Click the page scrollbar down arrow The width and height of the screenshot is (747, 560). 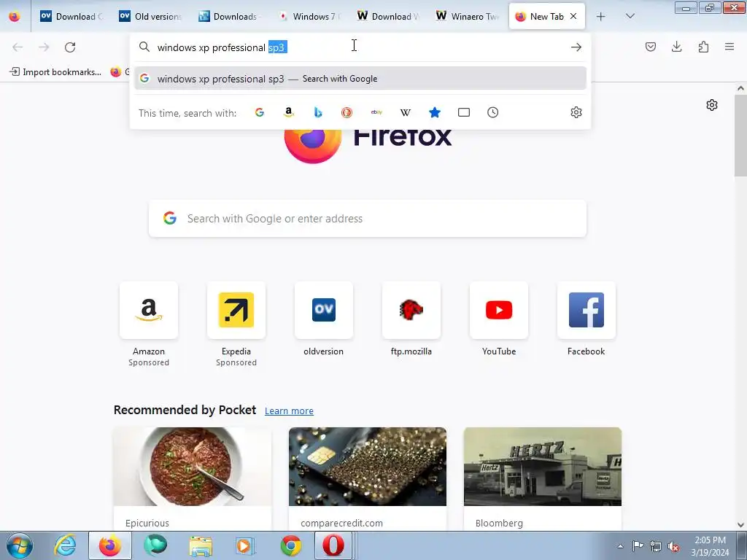(740, 525)
